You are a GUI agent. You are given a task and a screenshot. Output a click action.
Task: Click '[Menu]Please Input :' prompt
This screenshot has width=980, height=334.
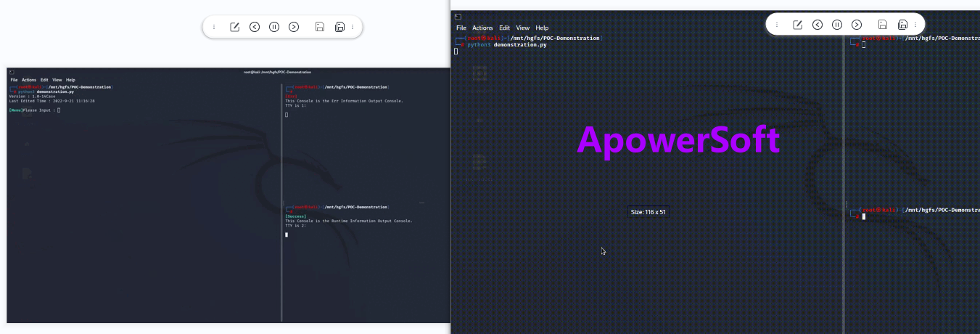click(32, 110)
